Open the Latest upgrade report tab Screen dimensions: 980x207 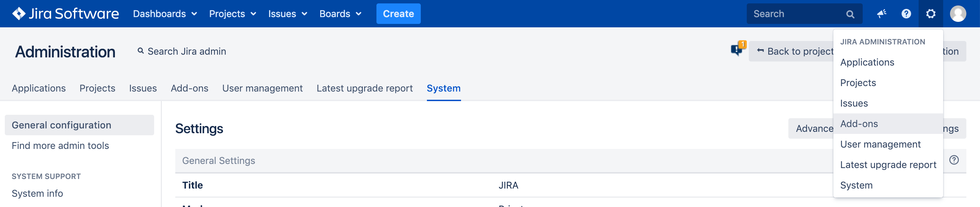coord(365,88)
